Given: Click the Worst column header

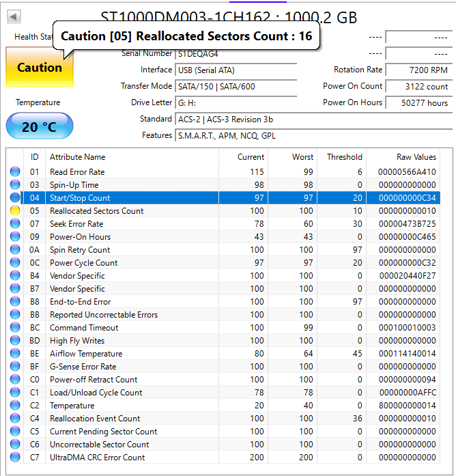Looking at the screenshot, I should click(292, 157).
